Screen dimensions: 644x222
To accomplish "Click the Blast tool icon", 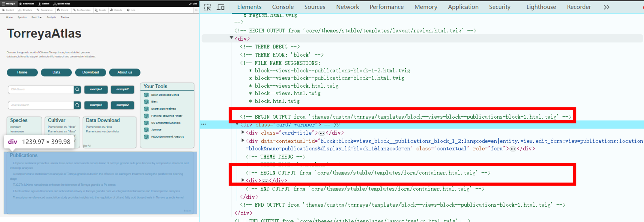I will pyautogui.click(x=146, y=102).
